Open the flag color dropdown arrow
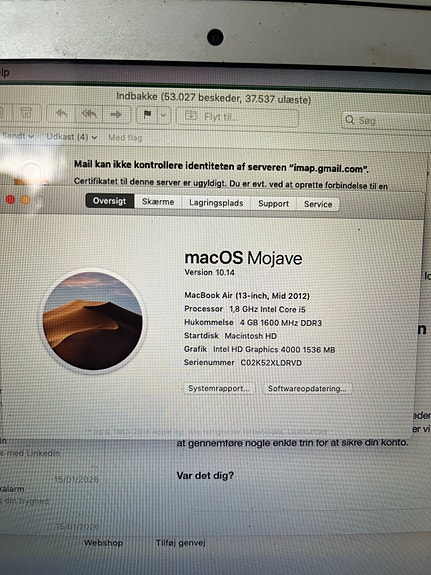 tap(164, 116)
